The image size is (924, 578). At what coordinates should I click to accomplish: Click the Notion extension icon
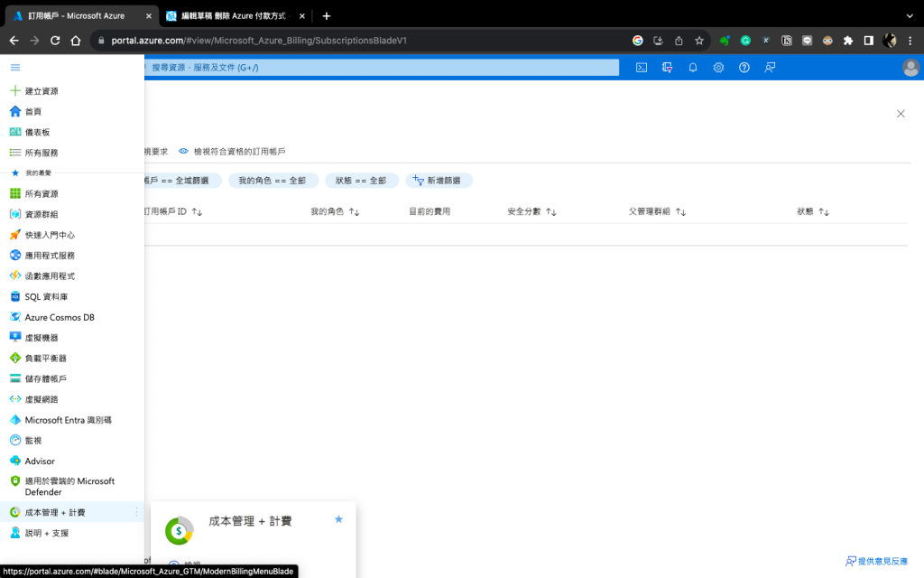coord(786,41)
